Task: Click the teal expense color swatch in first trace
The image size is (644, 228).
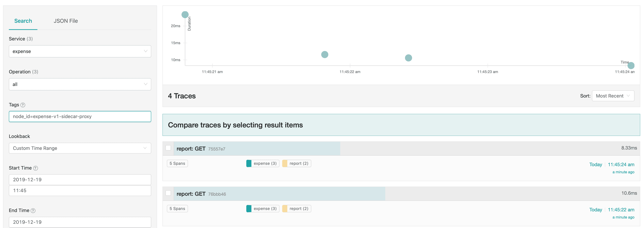Action: click(249, 163)
